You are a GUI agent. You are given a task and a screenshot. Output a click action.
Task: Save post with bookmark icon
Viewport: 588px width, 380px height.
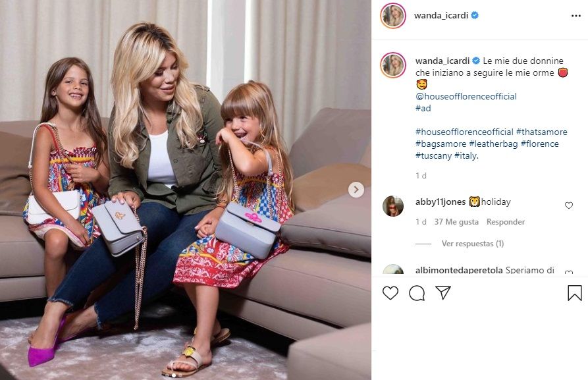pos(574,293)
